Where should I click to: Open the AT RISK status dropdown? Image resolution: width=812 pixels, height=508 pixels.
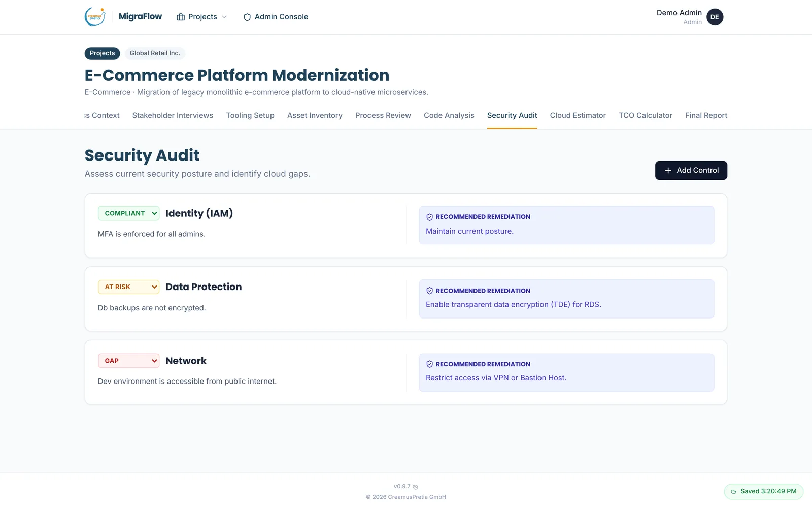(128, 287)
